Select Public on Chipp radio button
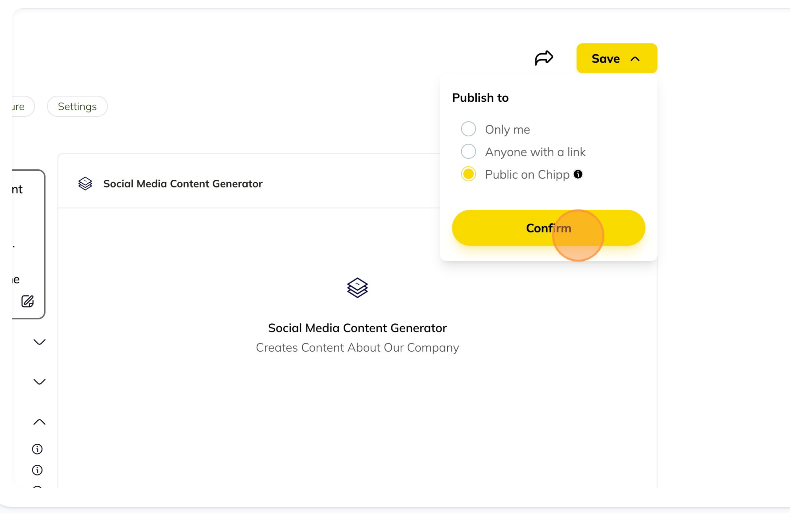The width and height of the screenshot is (790, 513). coord(468,174)
